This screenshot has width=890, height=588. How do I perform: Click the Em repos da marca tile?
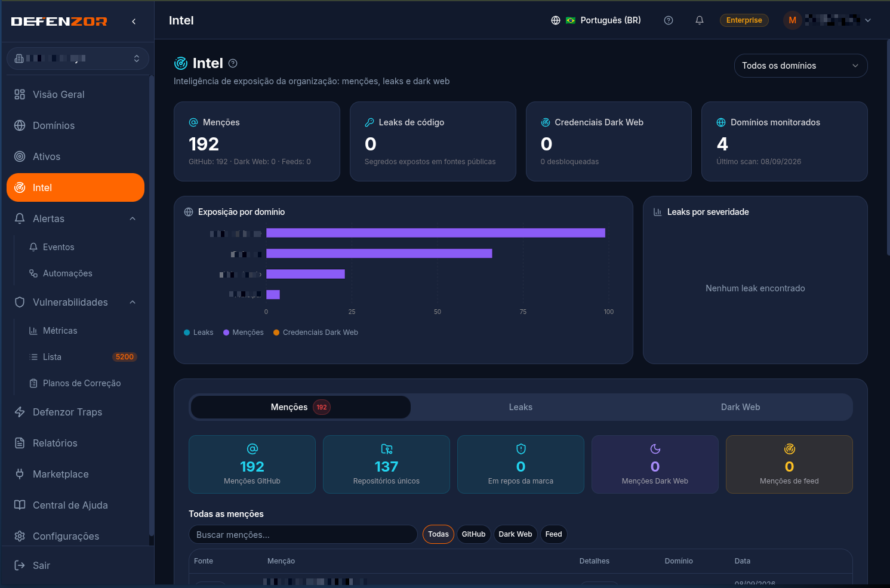(521, 464)
